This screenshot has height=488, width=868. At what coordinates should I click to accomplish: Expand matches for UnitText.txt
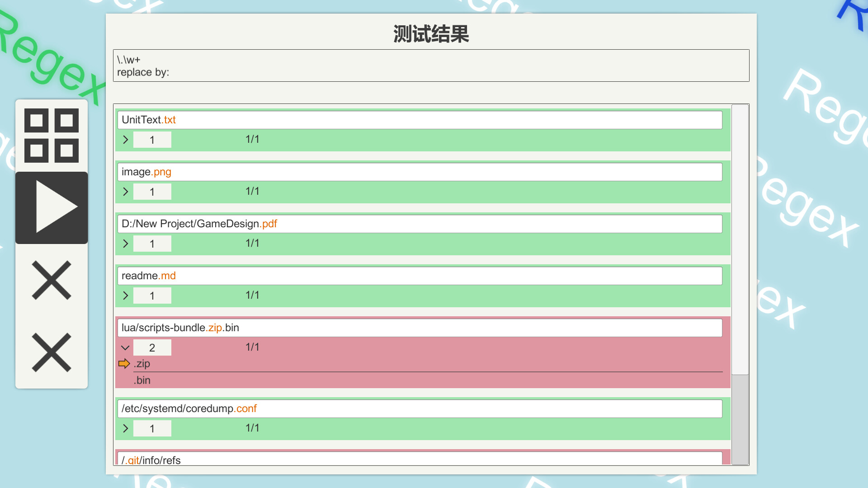click(x=126, y=140)
